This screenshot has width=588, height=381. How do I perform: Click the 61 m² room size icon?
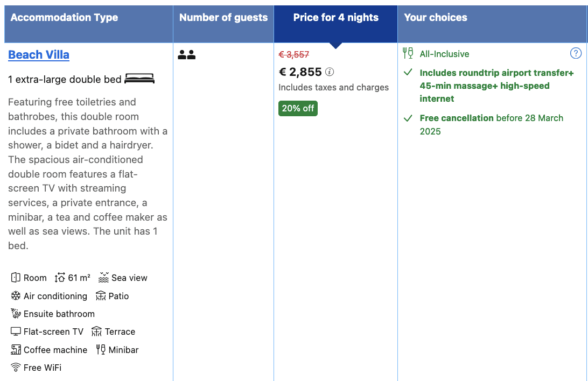tap(59, 278)
